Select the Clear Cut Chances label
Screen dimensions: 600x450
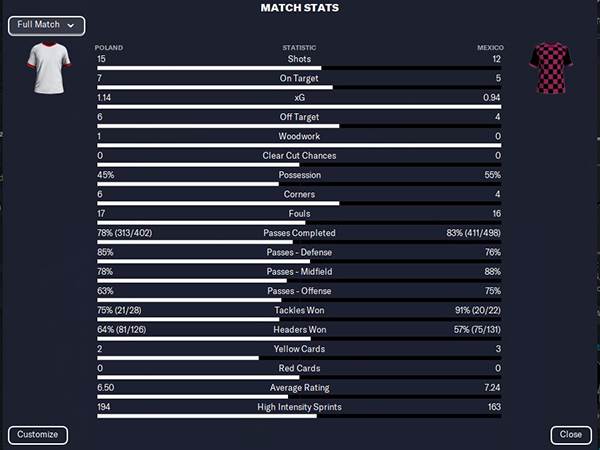tap(299, 156)
